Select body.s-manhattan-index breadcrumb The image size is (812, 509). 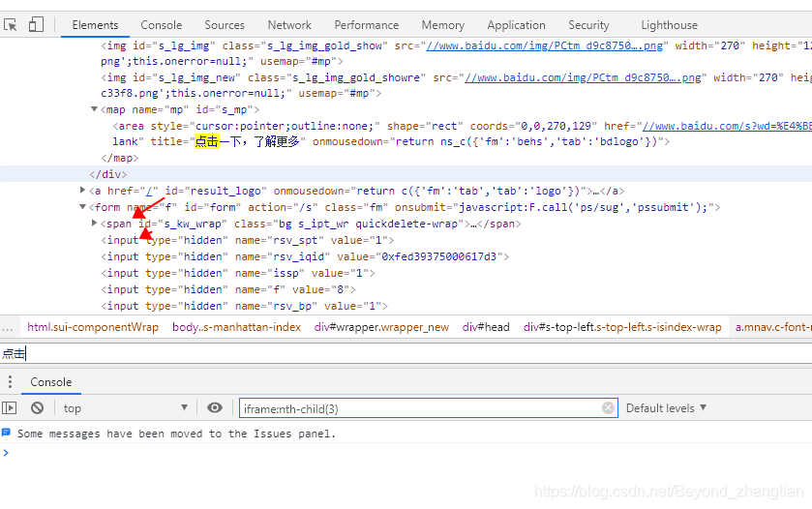coord(237,327)
